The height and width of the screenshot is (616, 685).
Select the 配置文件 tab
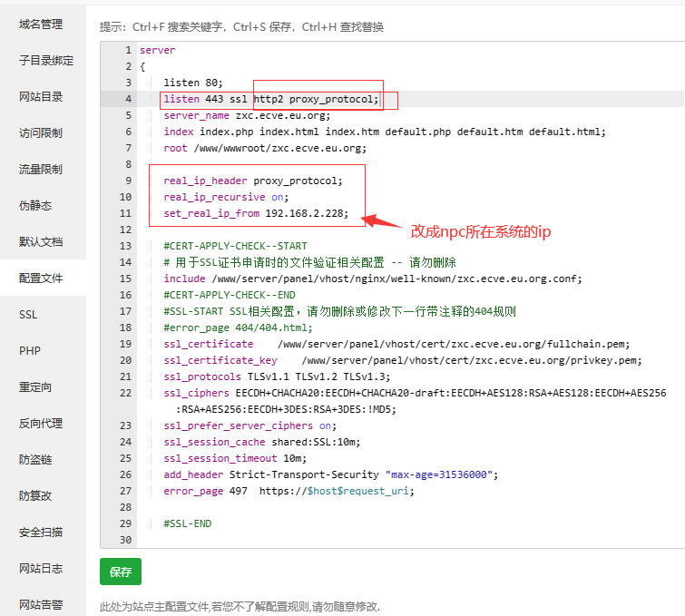tap(41, 278)
